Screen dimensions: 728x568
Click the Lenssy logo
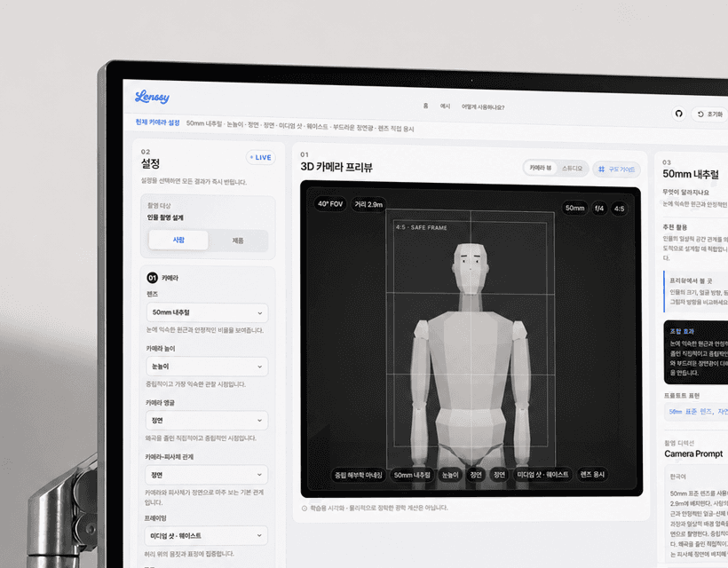(152, 97)
